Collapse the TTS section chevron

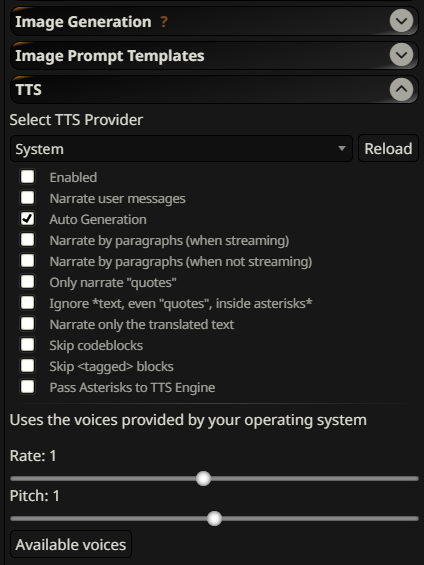(401, 89)
